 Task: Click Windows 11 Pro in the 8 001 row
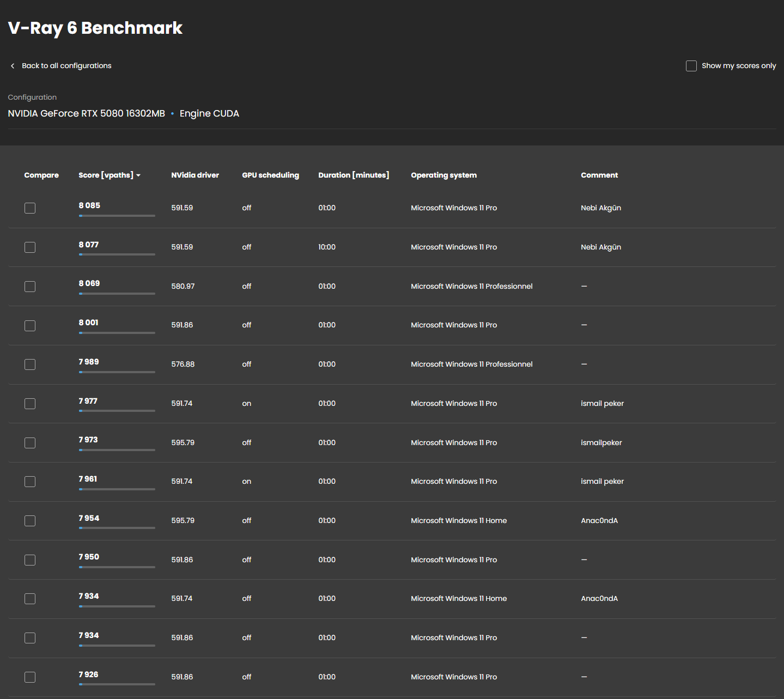click(x=454, y=325)
